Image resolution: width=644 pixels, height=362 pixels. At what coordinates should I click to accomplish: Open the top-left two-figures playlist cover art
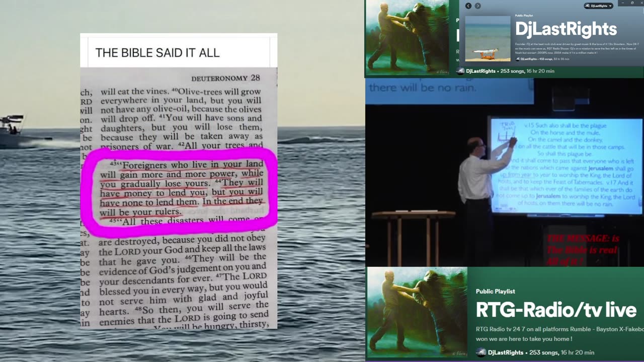point(408,38)
